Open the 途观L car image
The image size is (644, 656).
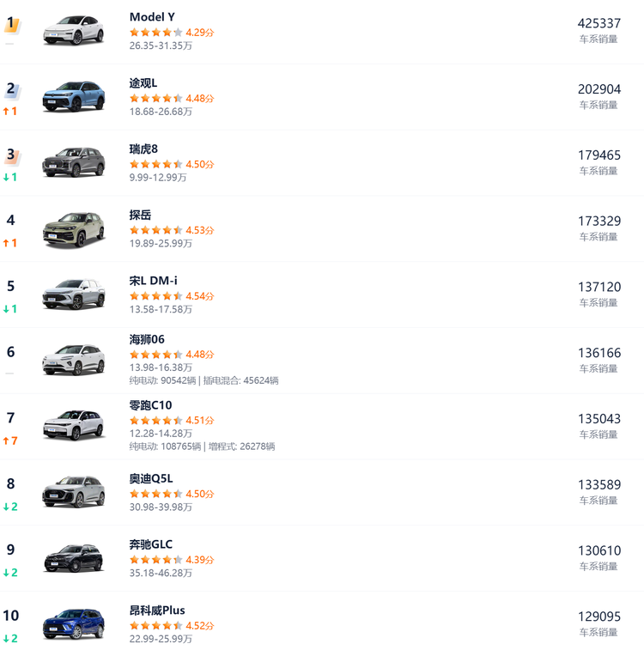pos(74,96)
